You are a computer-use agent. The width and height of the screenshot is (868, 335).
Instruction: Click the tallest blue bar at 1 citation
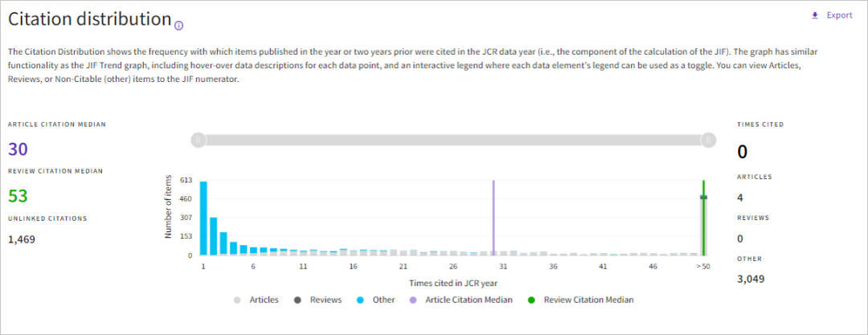point(203,219)
